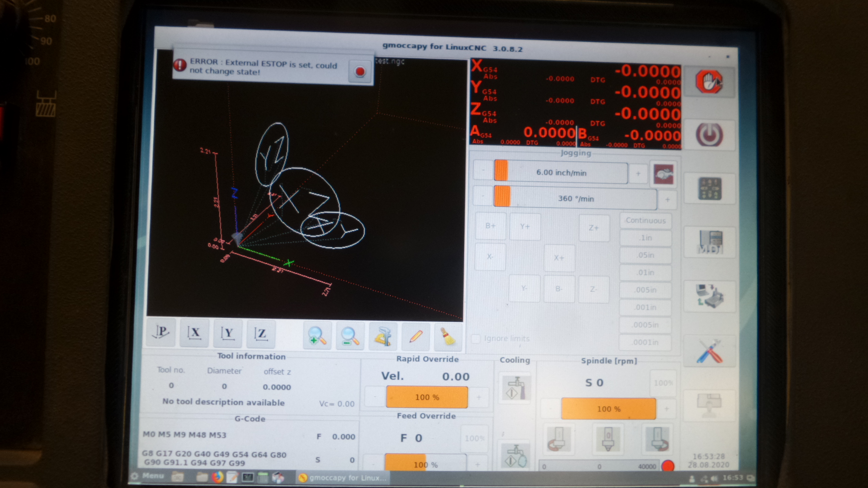Select gmoccapy for Linux taskbar entry
Screen dimensions: 868x488
point(343,478)
